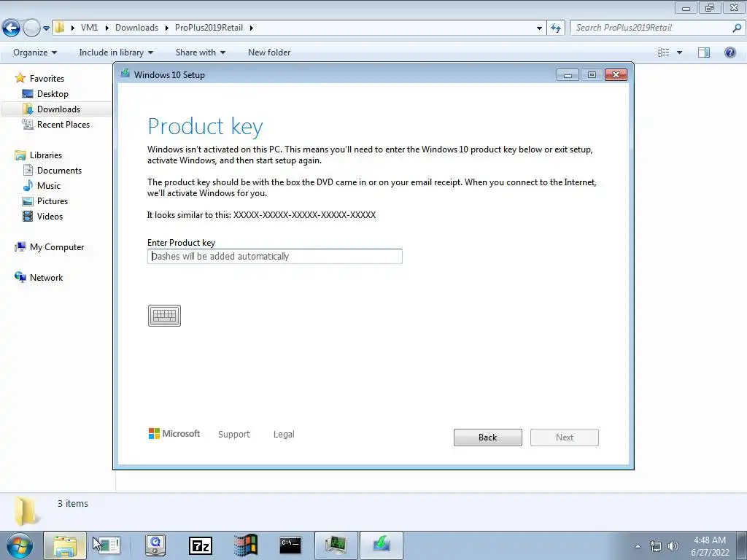The height and width of the screenshot is (560, 747).
Task: Open the Include in library dropdown
Action: click(116, 52)
